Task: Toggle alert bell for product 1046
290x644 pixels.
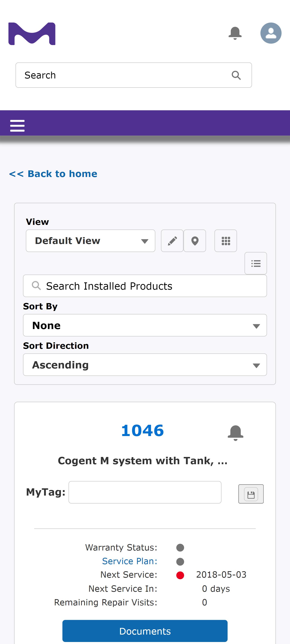Action: pyautogui.click(x=235, y=433)
